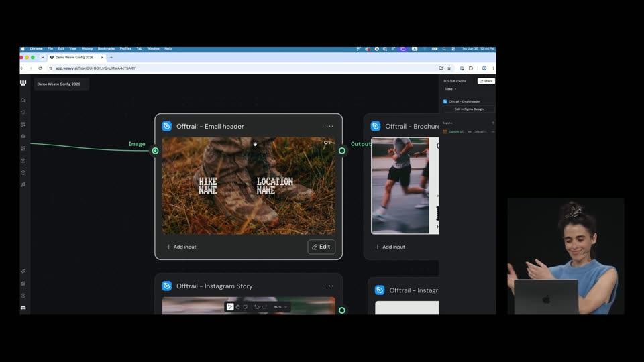
Task: Click the Offtrail – Email header panel title
Action: (464, 101)
